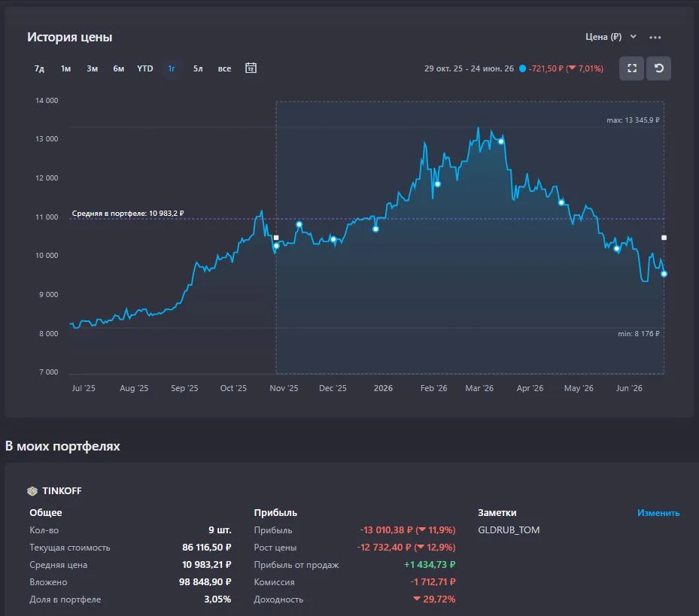Viewport: 699px width, 616px height.
Task: Open the TINKOFF portfolio name
Action: pos(62,490)
